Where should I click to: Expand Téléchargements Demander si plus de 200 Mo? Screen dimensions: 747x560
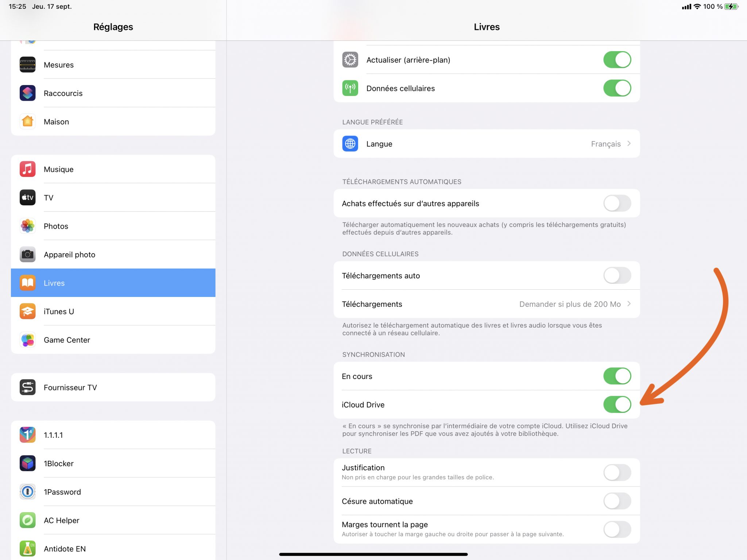(628, 304)
